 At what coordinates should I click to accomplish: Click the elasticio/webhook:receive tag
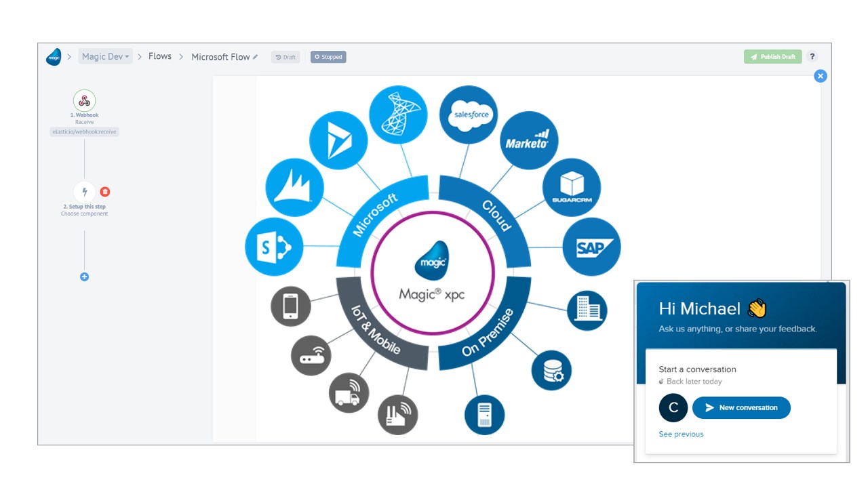[85, 131]
